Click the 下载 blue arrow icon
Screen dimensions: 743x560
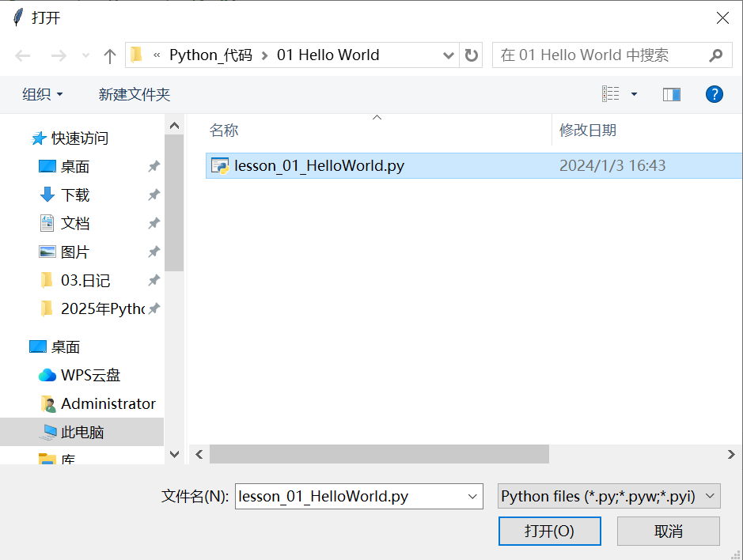(x=47, y=195)
